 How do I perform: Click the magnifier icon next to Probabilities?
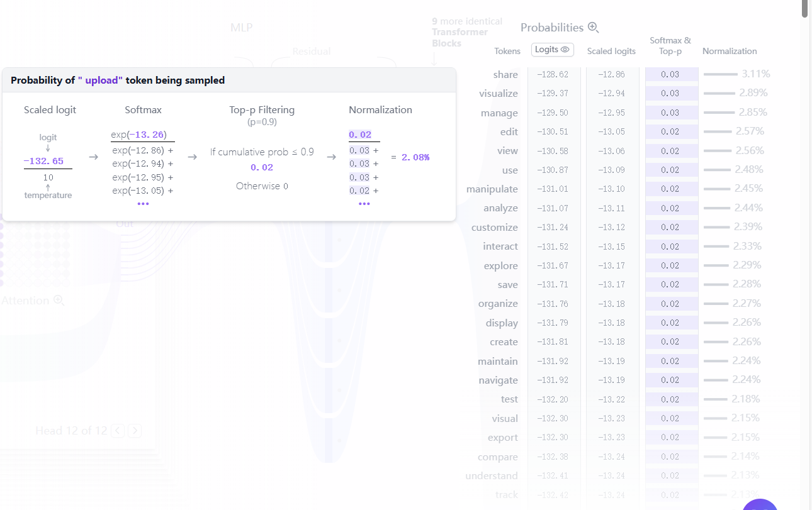tap(593, 28)
